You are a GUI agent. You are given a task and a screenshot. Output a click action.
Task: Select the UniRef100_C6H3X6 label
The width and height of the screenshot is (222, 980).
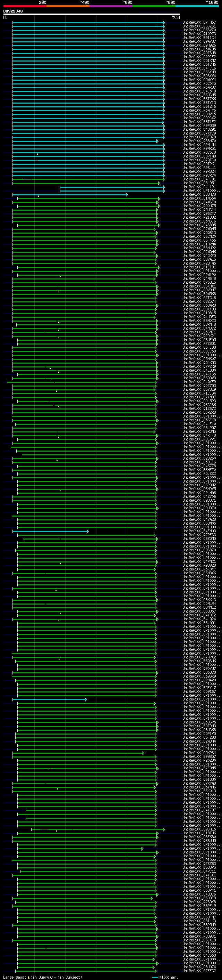click(x=199, y=573)
